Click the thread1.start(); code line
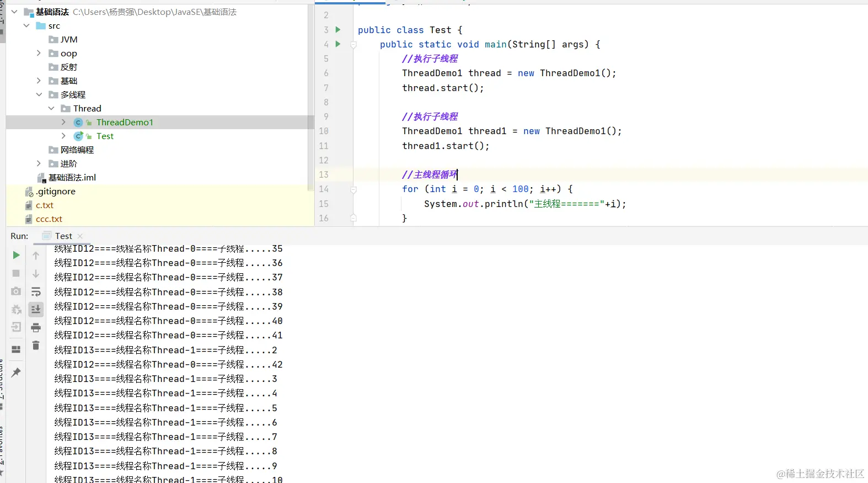Viewport: 868px width, 483px height. point(446,146)
